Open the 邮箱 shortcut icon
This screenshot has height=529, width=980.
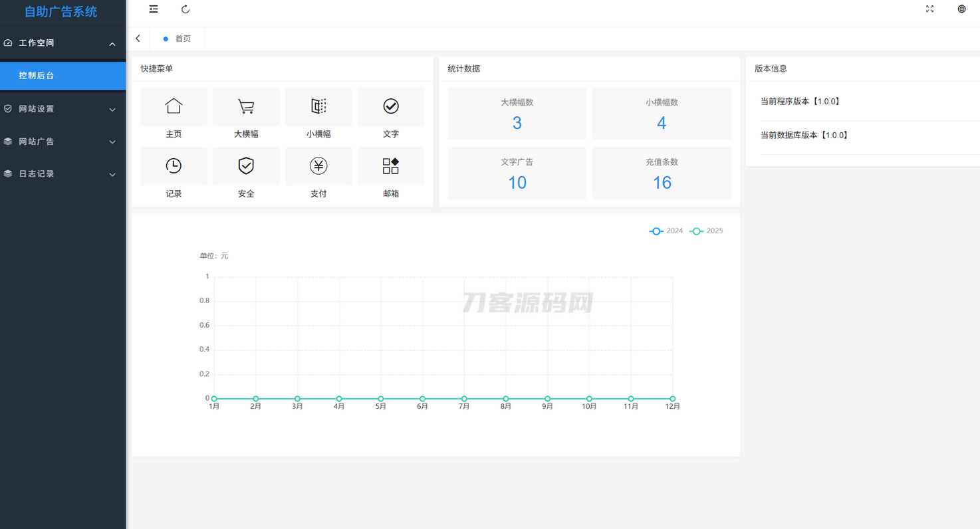391,166
